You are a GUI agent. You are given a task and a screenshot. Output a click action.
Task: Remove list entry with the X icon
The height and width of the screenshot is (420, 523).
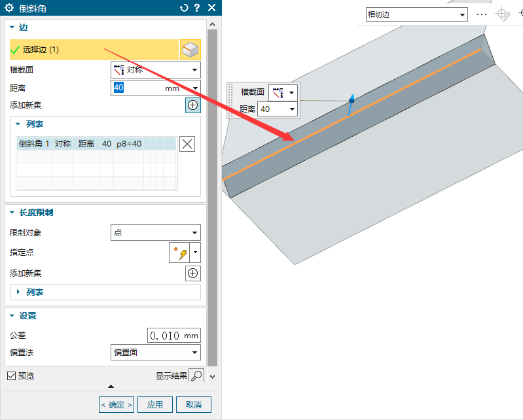coord(187,144)
